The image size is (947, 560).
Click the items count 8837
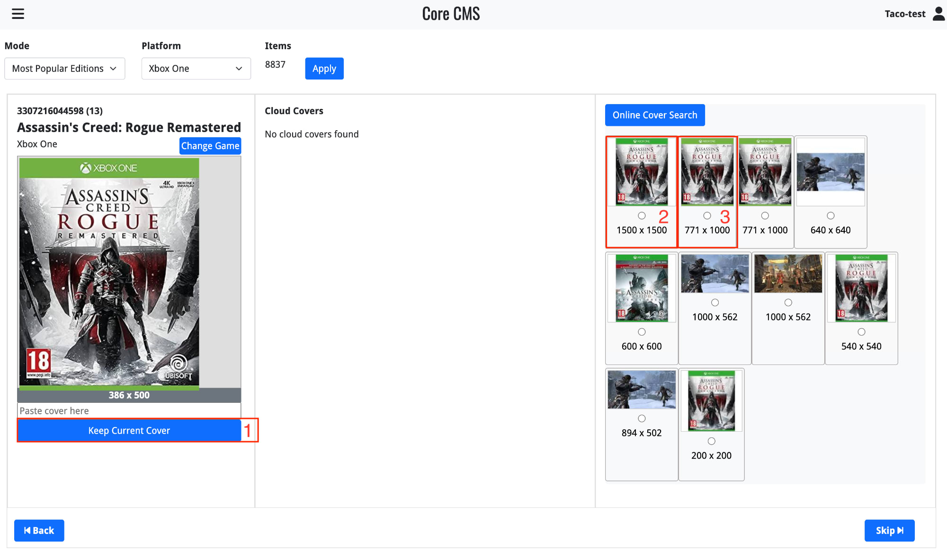pos(275,64)
